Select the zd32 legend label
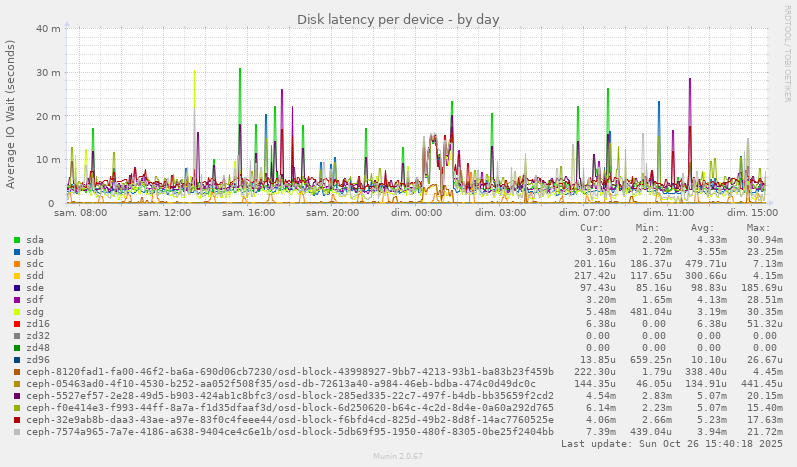The width and height of the screenshot is (797, 467). click(38, 336)
